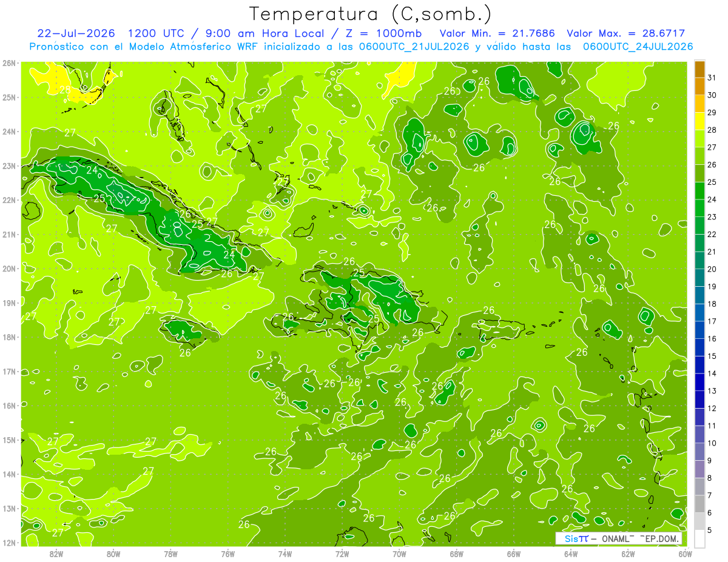Click '0600UTC_21JUL2026' initialization time text
This screenshot has width=728, height=562.
pyautogui.click(x=413, y=47)
